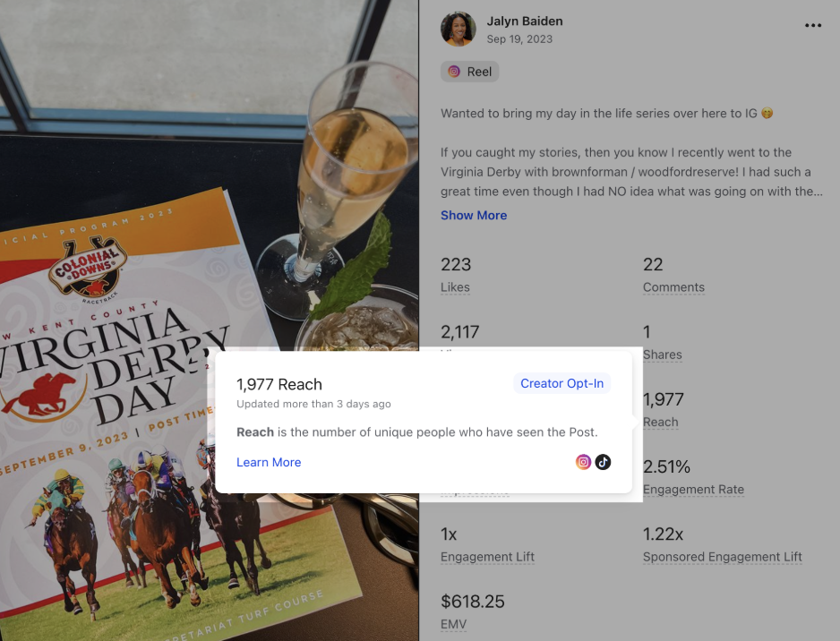This screenshot has width=840, height=641.
Task: Open the three-dot more options menu
Action: tap(812, 25)
